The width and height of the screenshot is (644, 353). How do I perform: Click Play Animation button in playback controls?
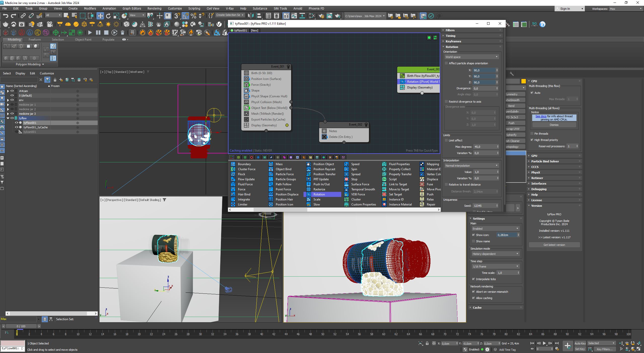point(544,343)
